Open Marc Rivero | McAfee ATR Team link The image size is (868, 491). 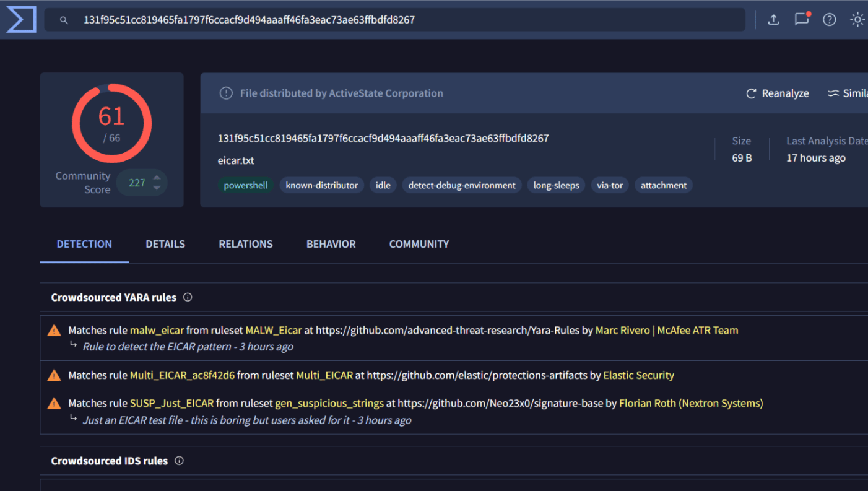point(667,331)
